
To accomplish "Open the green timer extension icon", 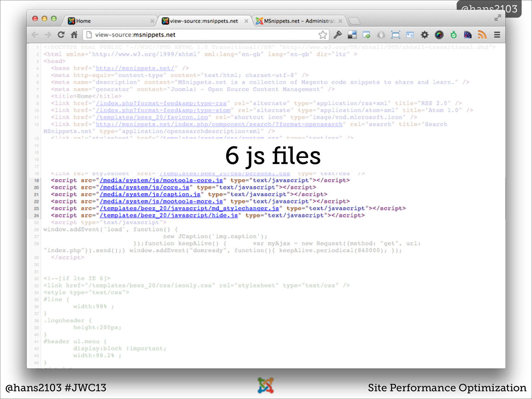I will pos(454,35).
